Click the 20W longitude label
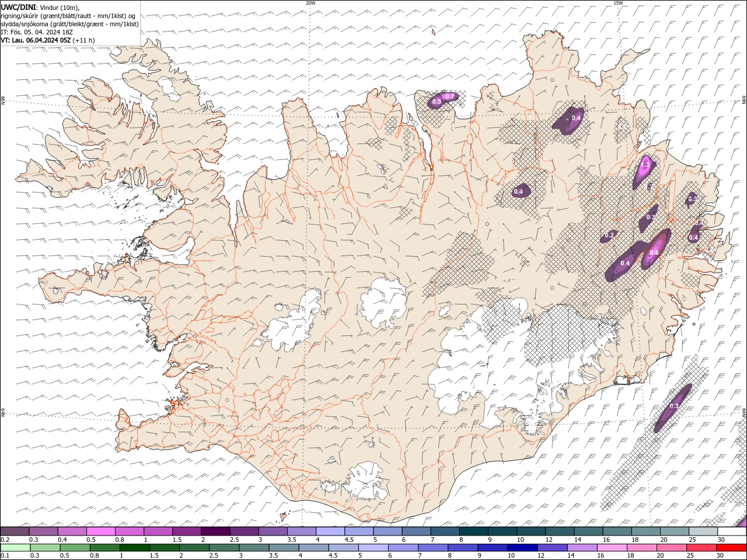 tap(310, 3)
